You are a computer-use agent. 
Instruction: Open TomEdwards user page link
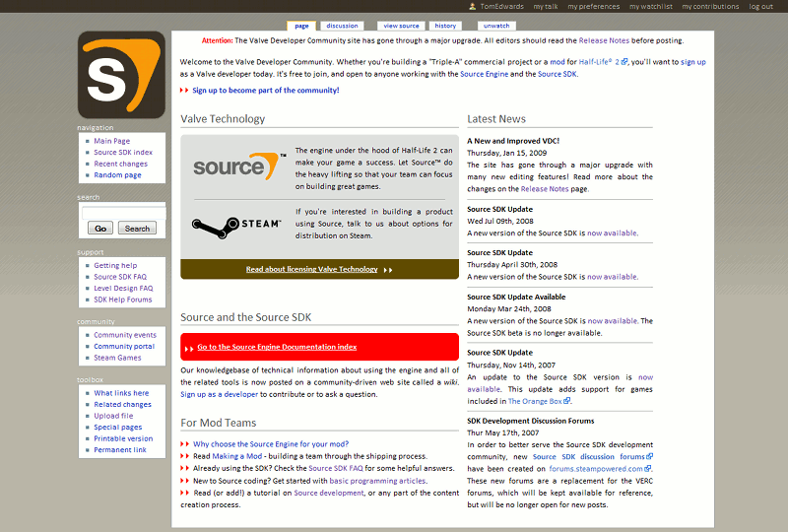point(501,7)
